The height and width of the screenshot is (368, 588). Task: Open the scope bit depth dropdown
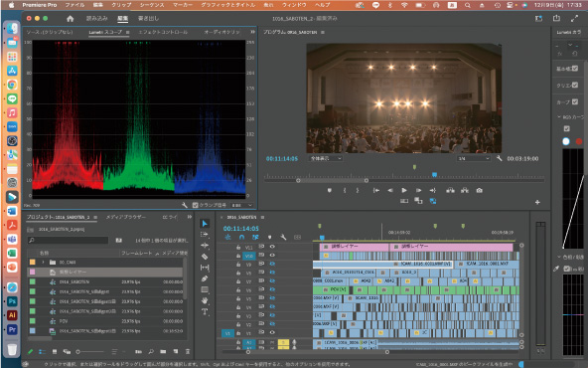[x=242, y=205]
